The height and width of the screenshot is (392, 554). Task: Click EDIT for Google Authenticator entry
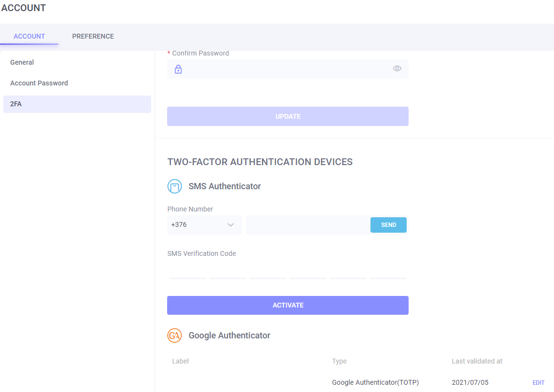pos(538,383)
